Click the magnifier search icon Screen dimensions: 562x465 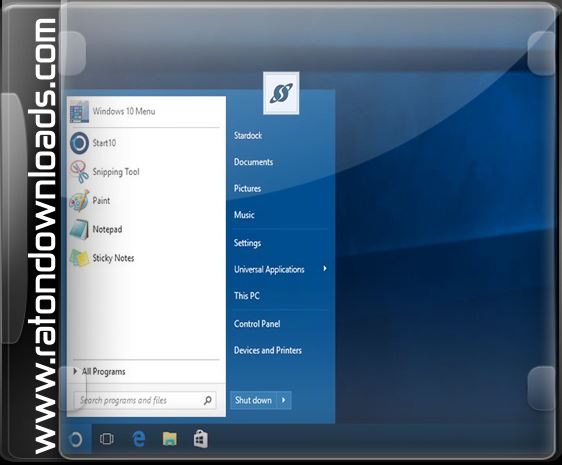(208, 400)
